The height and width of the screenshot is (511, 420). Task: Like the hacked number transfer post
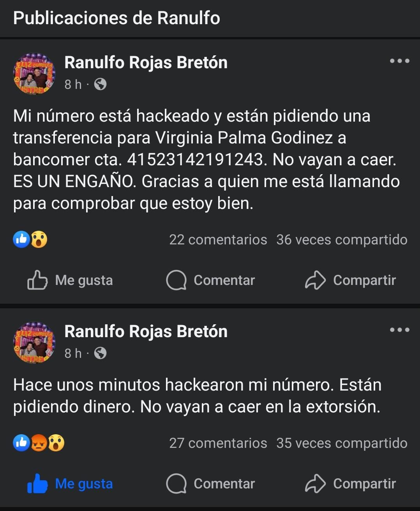tap(70, 280)
